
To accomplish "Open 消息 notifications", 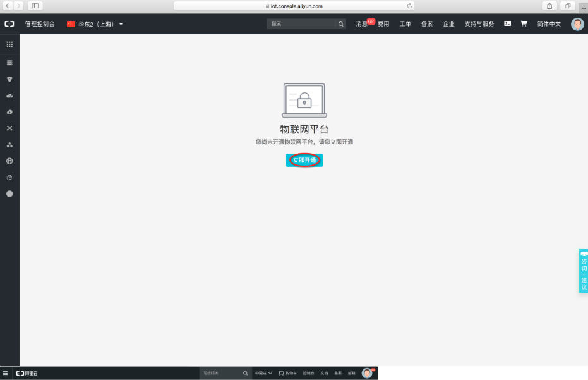I will 361,24.
